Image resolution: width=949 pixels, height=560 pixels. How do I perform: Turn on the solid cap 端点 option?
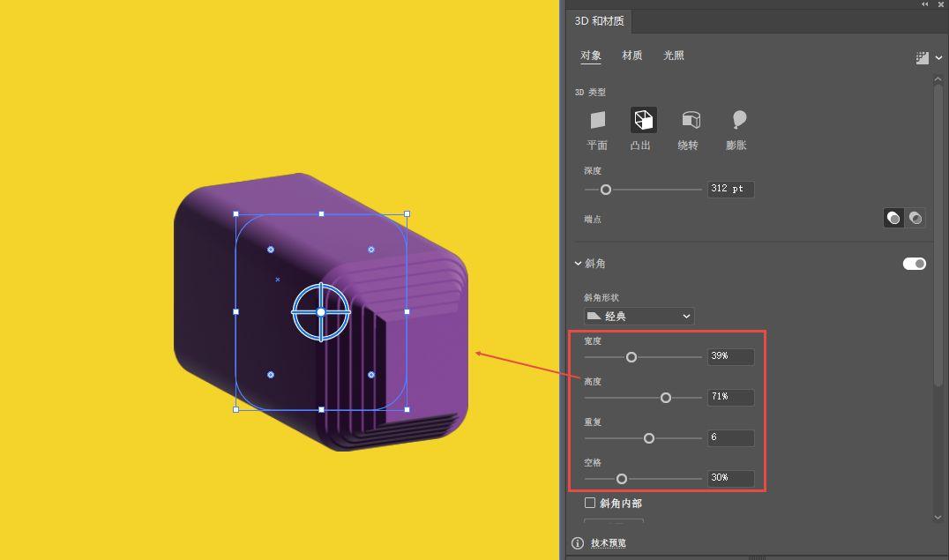(x=893, y=218)
